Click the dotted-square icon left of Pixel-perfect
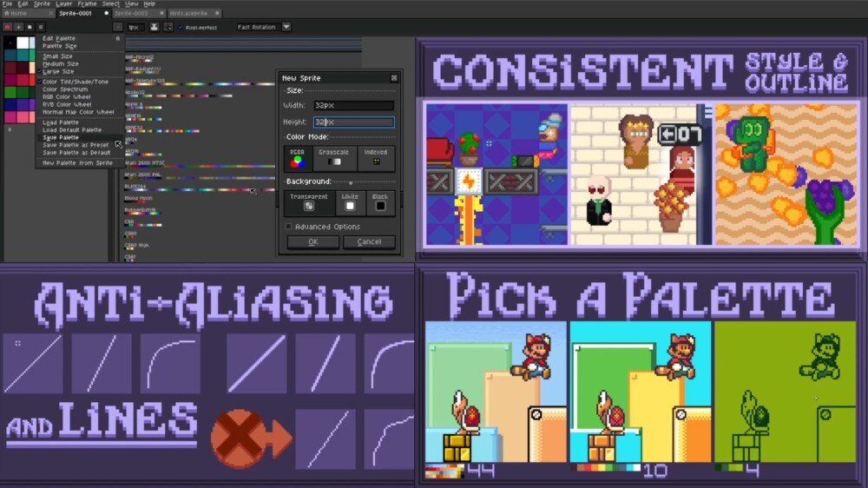The width and height of the screenshot is (868, 488). (168, 27)
